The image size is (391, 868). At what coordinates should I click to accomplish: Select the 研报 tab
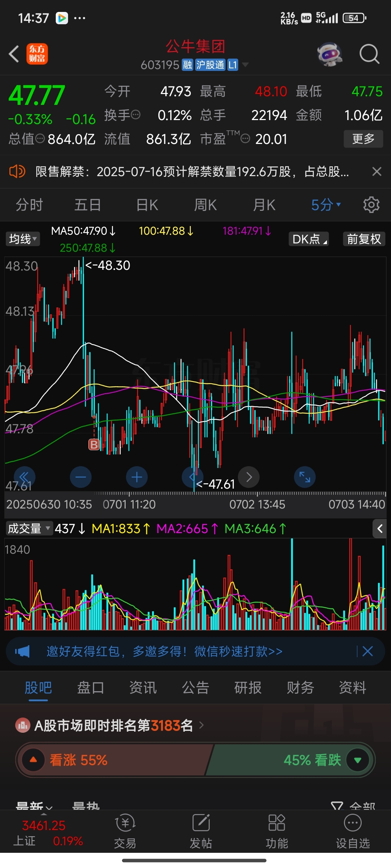[248, 688]
